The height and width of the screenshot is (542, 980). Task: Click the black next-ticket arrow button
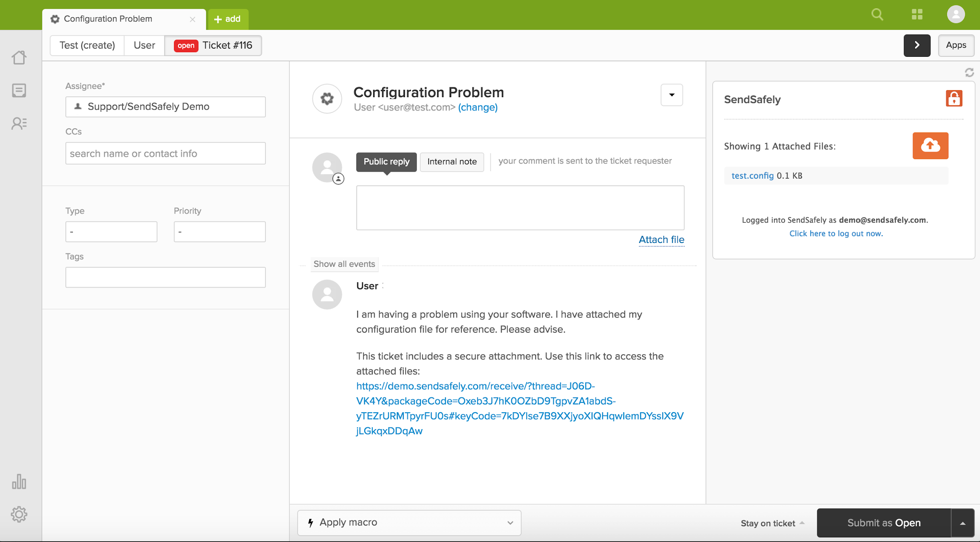[x=917, y=45]
